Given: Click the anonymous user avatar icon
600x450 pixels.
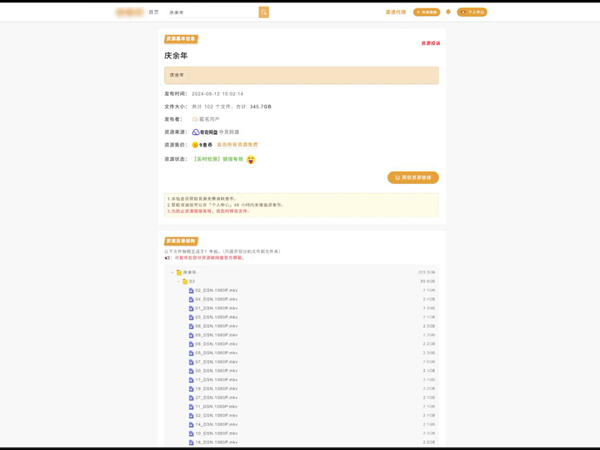Looking at the screenshot, I should pyautogui.click(x=195, y=119).
